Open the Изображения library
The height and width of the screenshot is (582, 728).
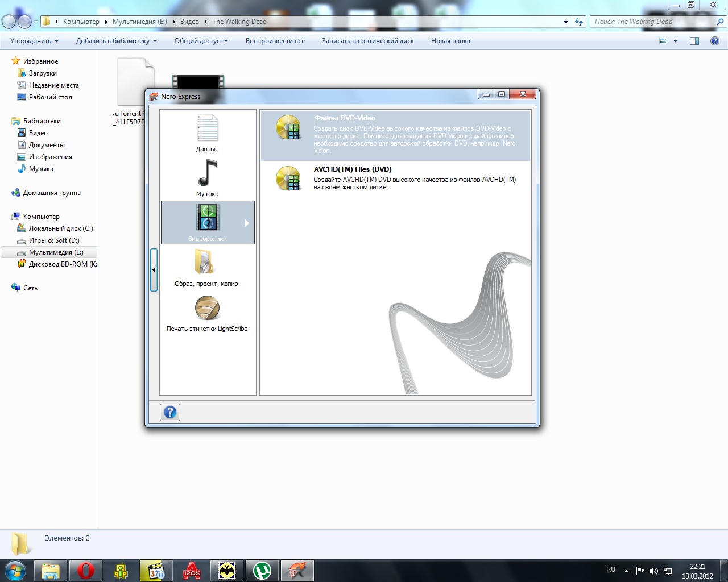point(51,157)
